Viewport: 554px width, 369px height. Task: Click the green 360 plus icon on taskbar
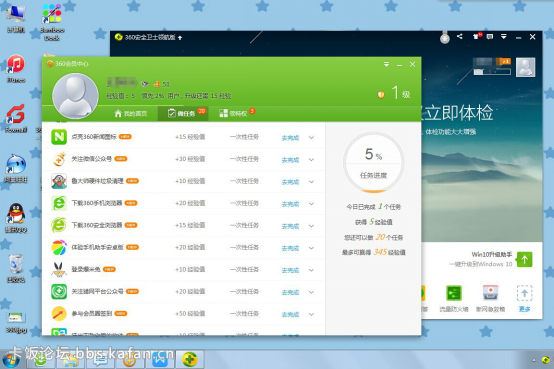point(190,360)
